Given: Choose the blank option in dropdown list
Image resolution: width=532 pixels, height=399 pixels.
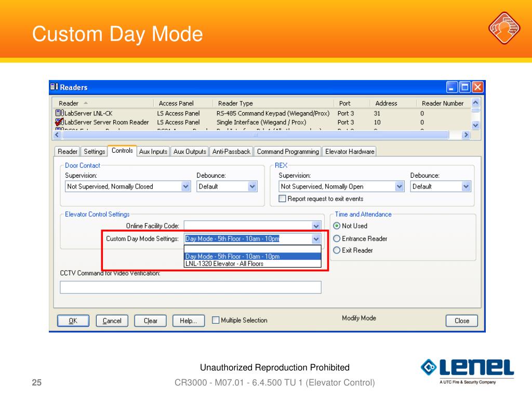Looking at the screenshot, I should tap(252, 249).
